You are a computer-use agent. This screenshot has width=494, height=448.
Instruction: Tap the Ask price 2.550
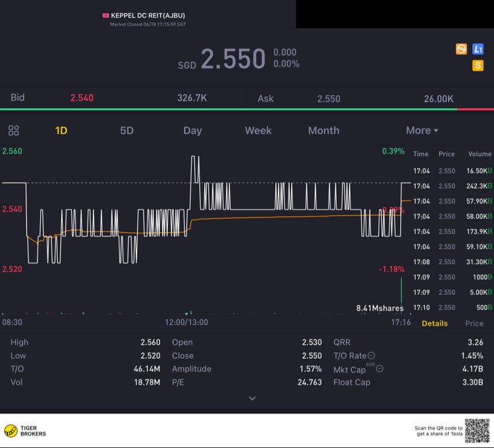coord(329,99)
